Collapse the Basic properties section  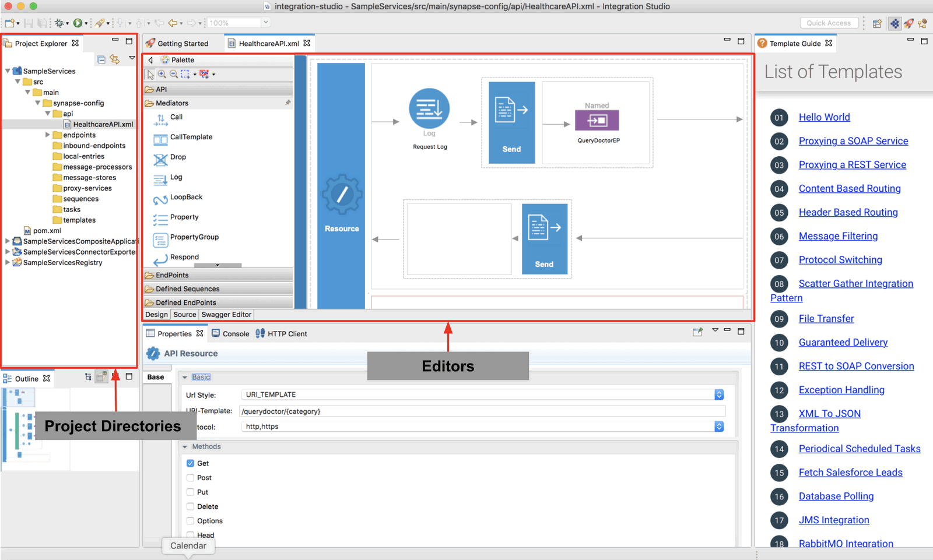[185, 378]
